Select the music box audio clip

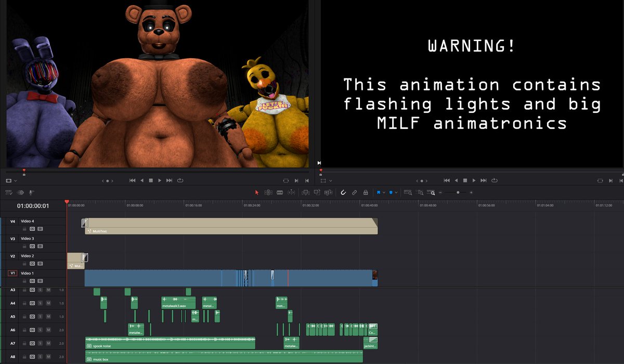pyautogui.click(x=224, y=357)
